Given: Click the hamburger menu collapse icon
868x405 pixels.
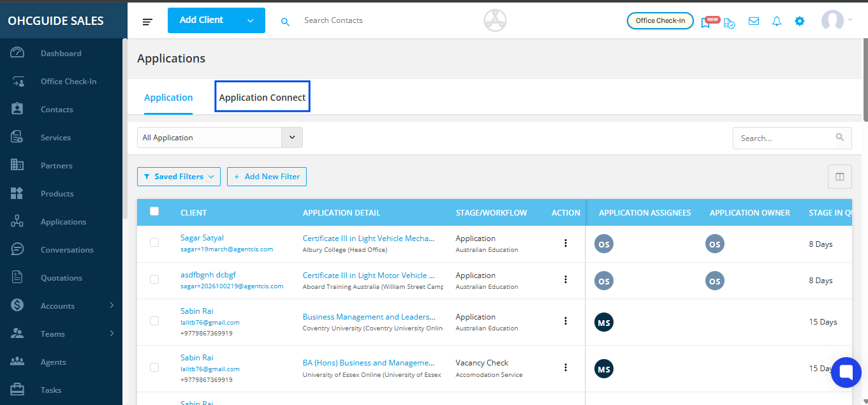Looking at the screenshot, I should tap(147, 22).
